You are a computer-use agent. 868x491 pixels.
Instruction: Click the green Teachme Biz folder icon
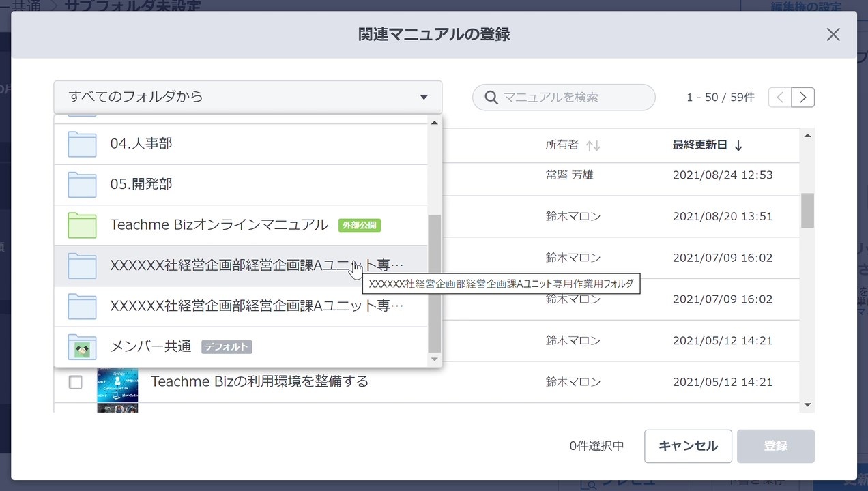pyautogui.click(x=82, y=225)
